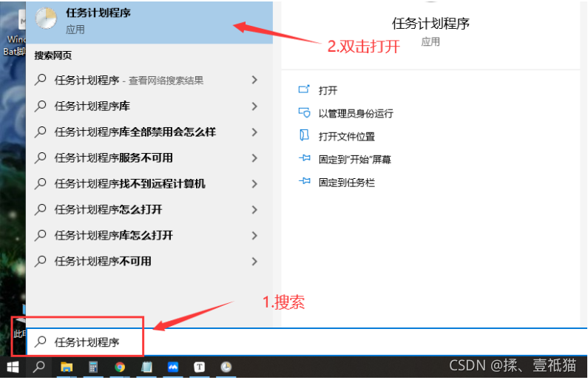Choose 固定到"开始"屏幕
The width and height of the screenshot is (588, 380).
pyautogui.click(x=355, y=159)
